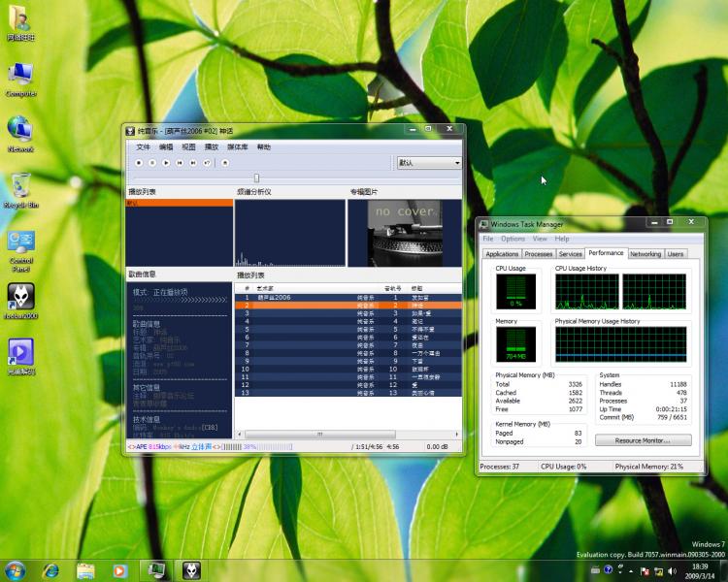Viewport: 728px width, 582px height.
Task: Click the 0.00 dB volume readout
Action: [x=437, y=447]
